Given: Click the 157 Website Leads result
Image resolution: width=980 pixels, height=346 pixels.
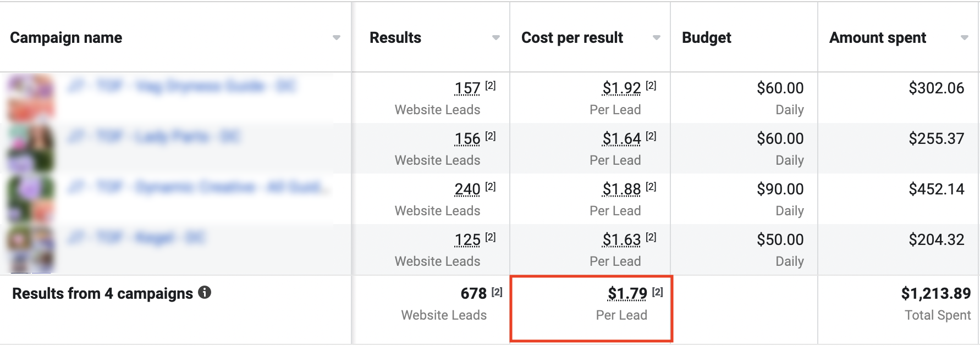Looking at the screenshot, I should point(467,88).
